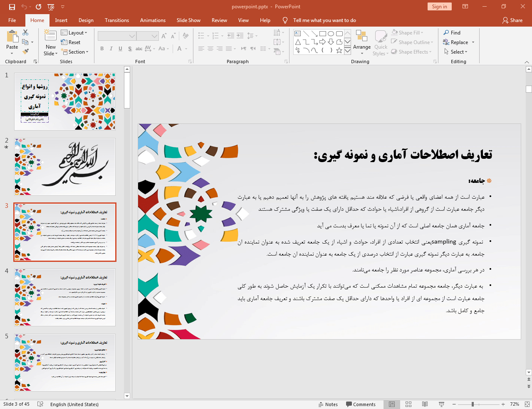
Task: Center align the paragraph text
Action: pos(210,49)
